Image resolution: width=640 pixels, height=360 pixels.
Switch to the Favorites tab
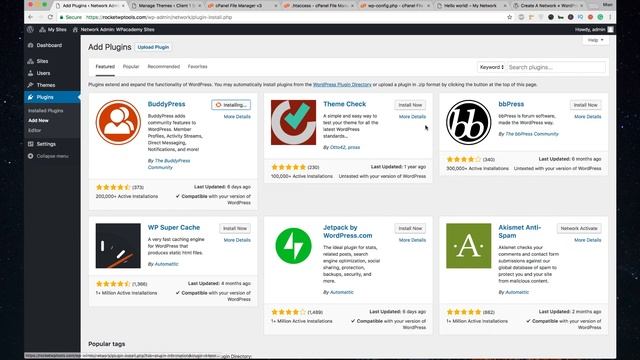click(x=198, y=67)
